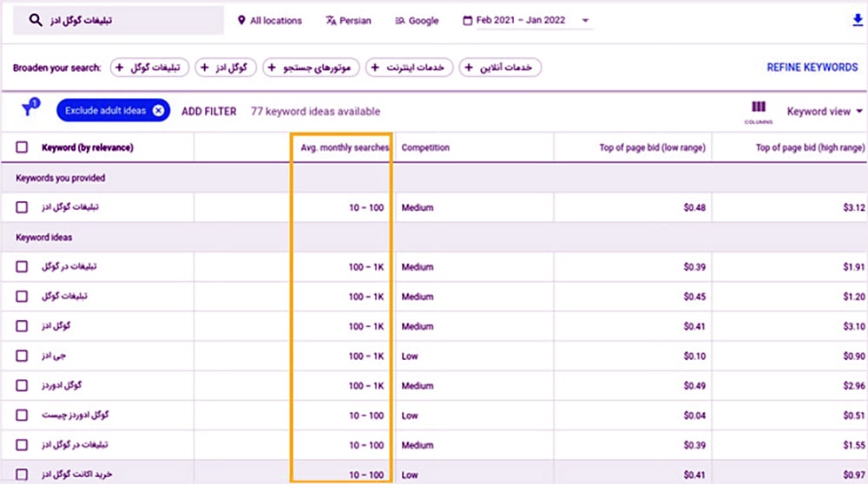Image resolution: width=868 pixels, height=484 pixels.
Task: Click the search magnifier icon
Action: point(36,21)
